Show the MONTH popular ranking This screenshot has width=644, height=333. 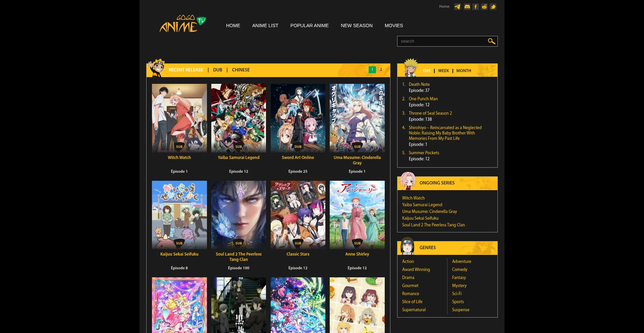(x=464, y=71)
